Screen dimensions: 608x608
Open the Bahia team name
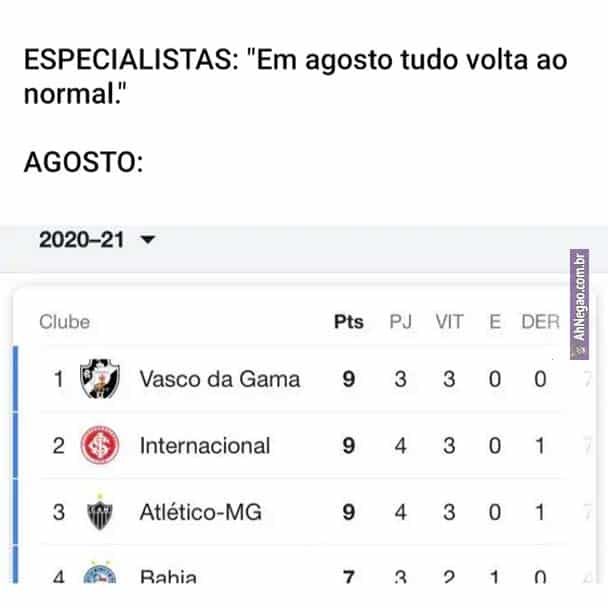point(168,576)
